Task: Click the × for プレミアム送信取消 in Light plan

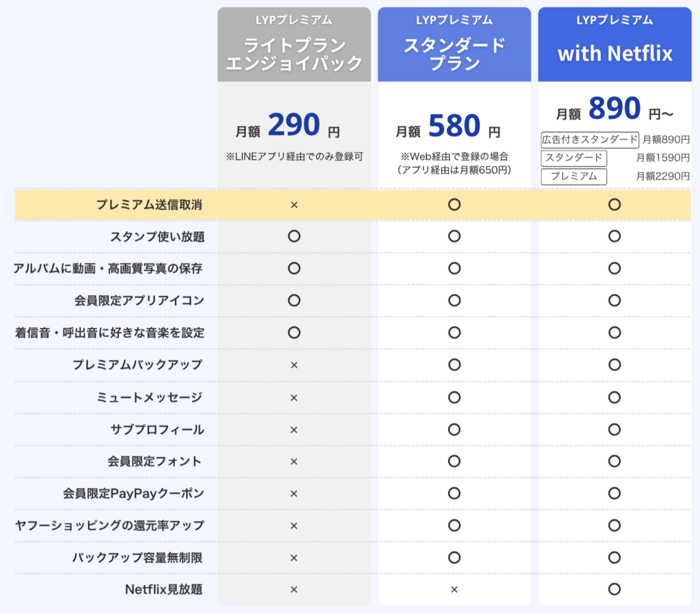Action: 294,205
